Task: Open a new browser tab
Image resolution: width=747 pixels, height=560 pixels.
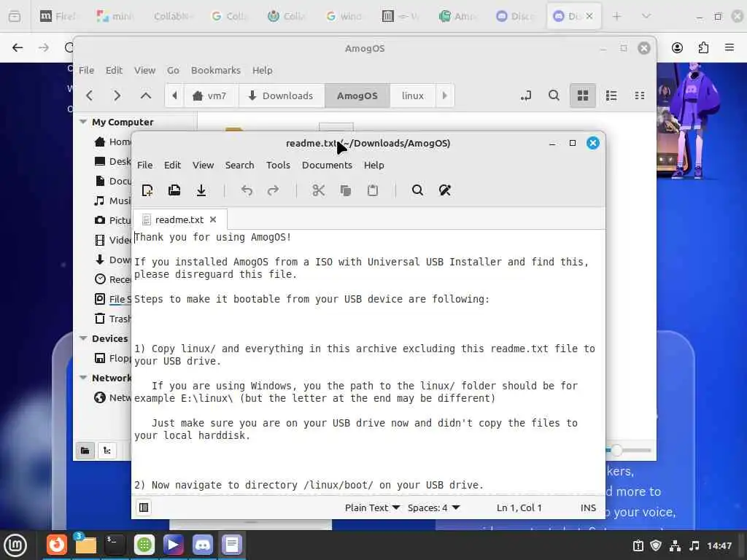Action: [x=616, y=16]
